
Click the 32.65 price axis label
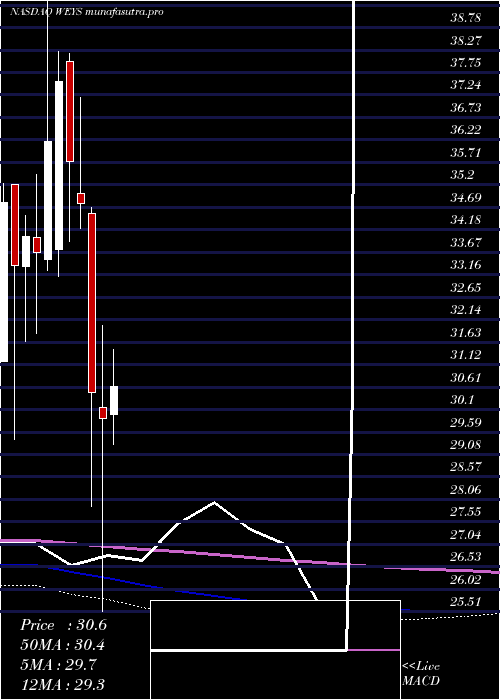coord(466,288)
